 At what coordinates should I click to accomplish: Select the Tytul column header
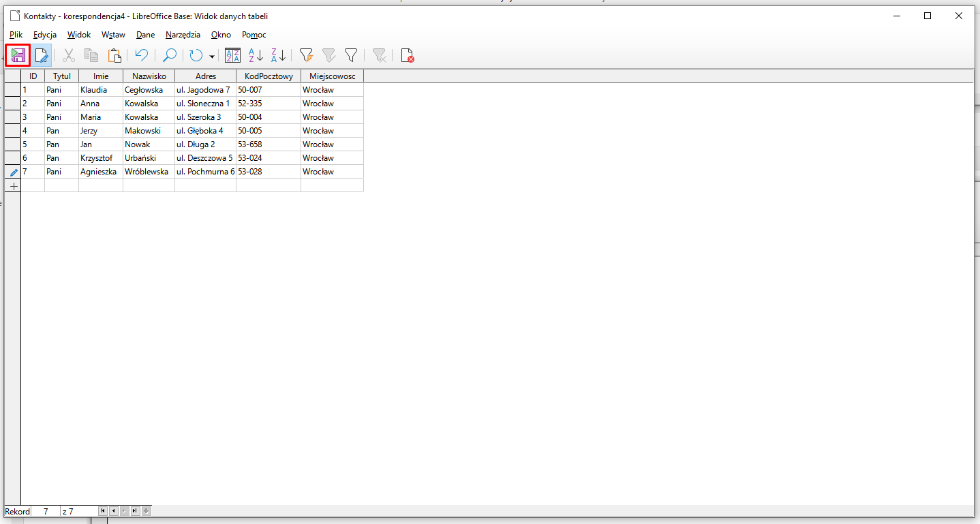coord(62,76)
